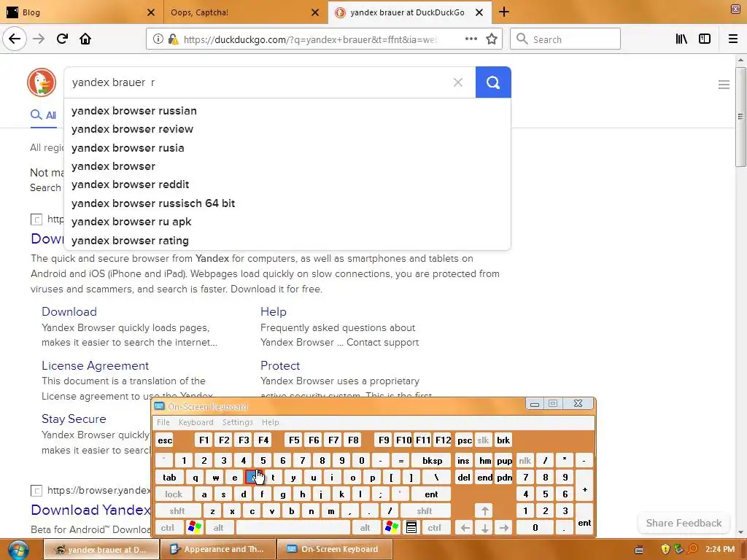
Task: Open the Download sitelink
Action: (69, 311)
